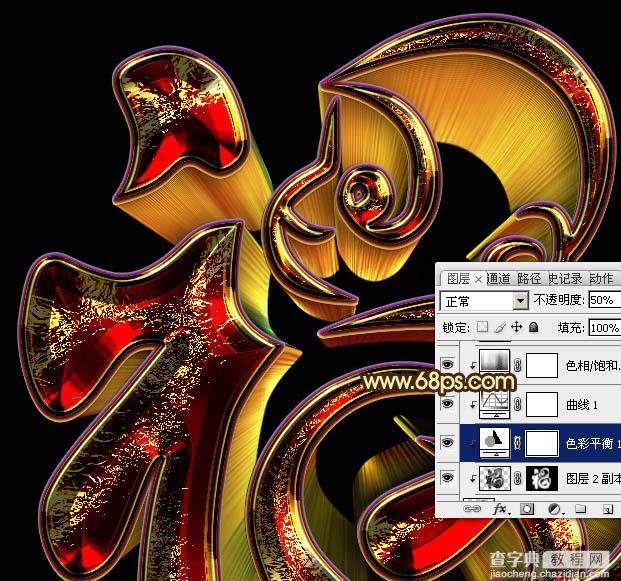Toggle mask link on 色彩平衡 1 layer
Viewport: 621px width, 581px height.
[x=517, y=442]
